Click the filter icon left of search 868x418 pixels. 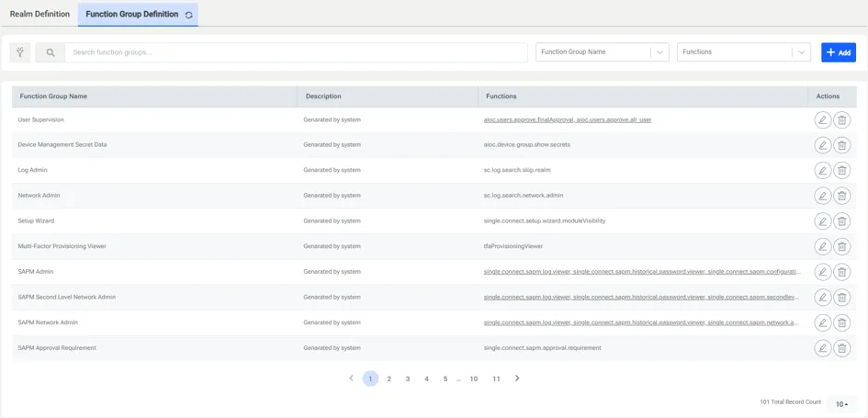pyautogui.click(x=20, y=52)
